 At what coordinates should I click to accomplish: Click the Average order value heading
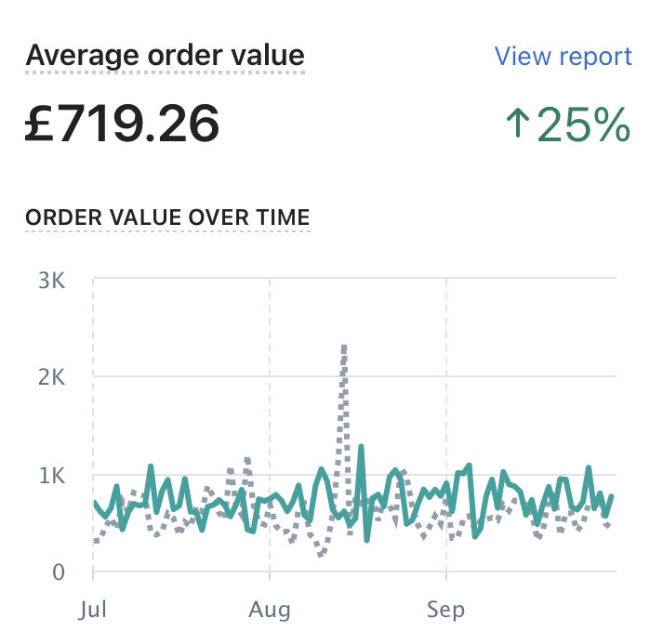165,56
